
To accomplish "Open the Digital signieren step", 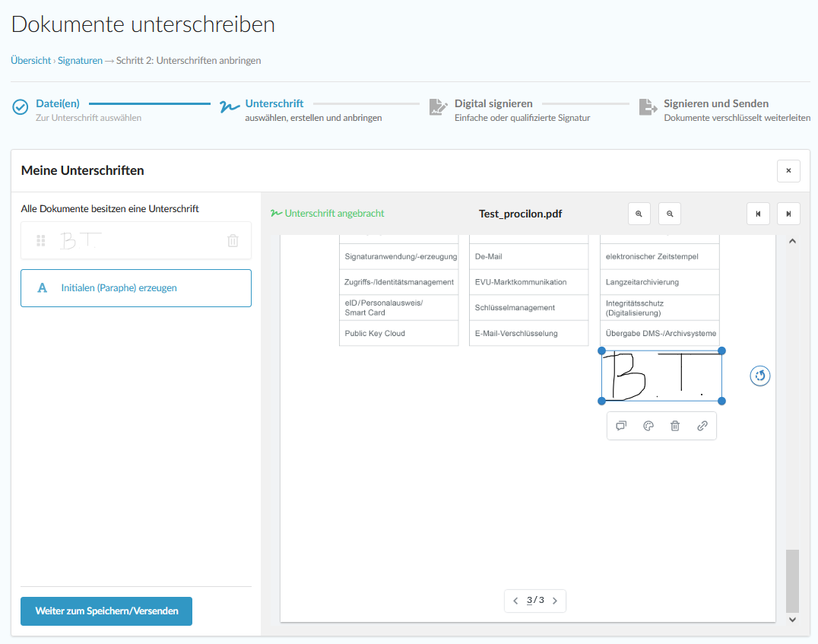I will point(493,103).
